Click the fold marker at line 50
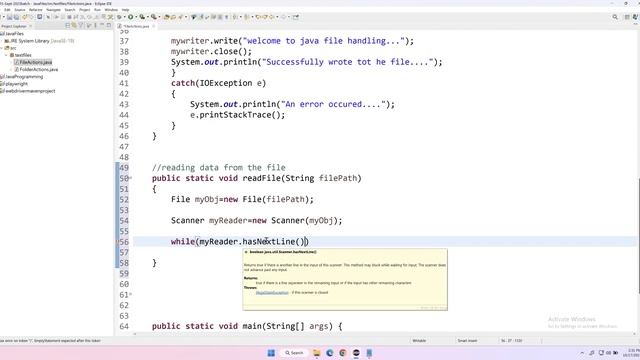This screenshot has width=640, height=360. 131,178
